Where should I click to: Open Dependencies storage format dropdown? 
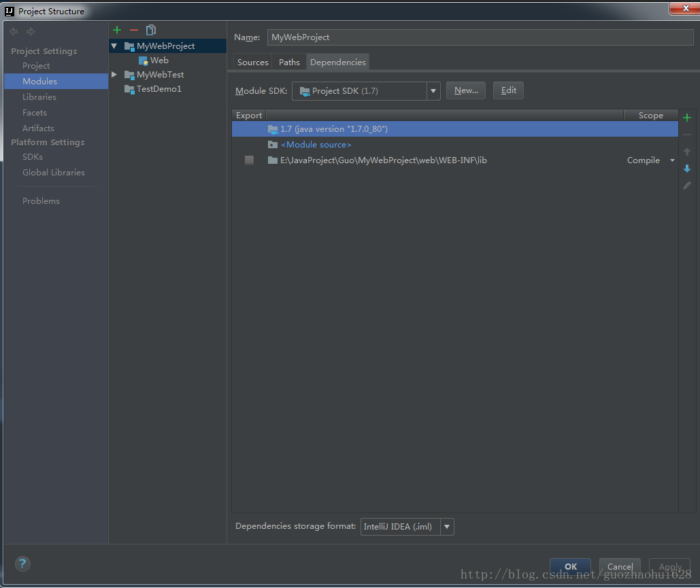click(x=447, y=527)
